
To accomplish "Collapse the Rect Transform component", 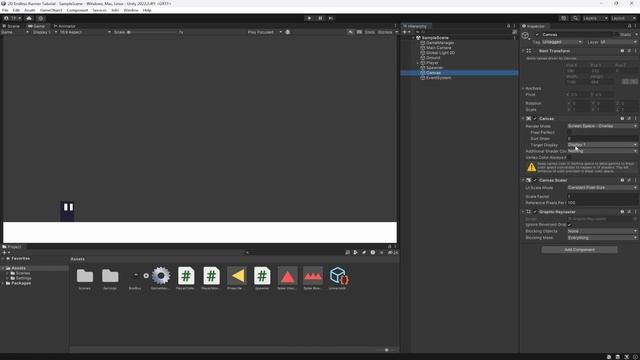I will 523,51.
